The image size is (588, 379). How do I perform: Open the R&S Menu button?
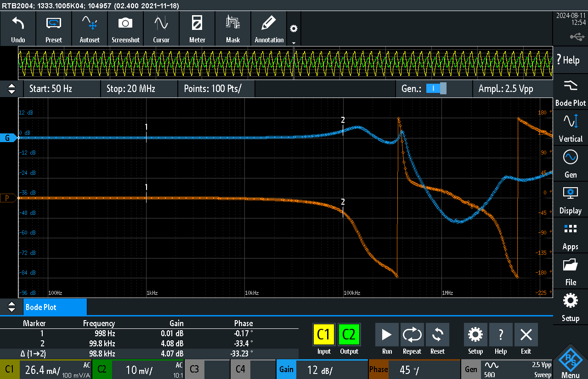(570, 362)
